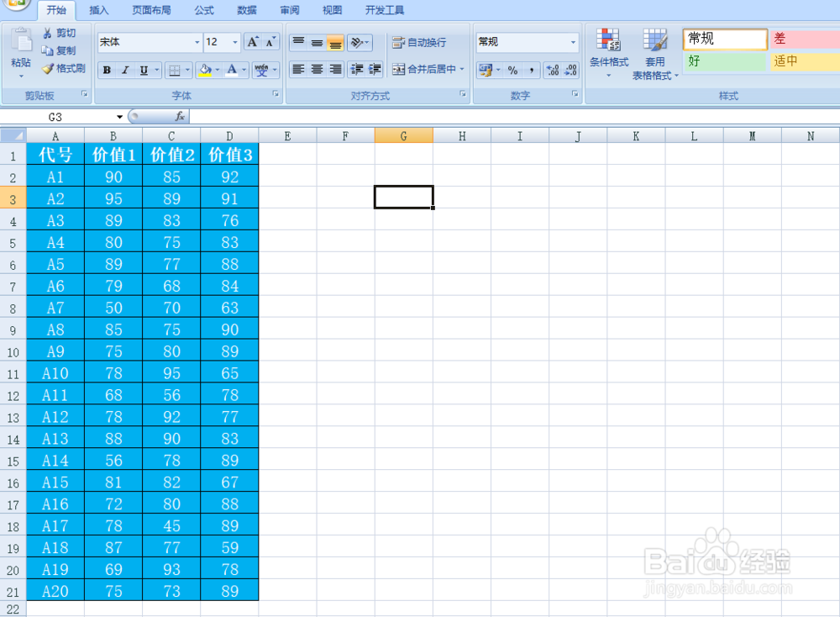
Task: Switch to the 页面布局 (Page Layout) tab
Action: (151, 10)
